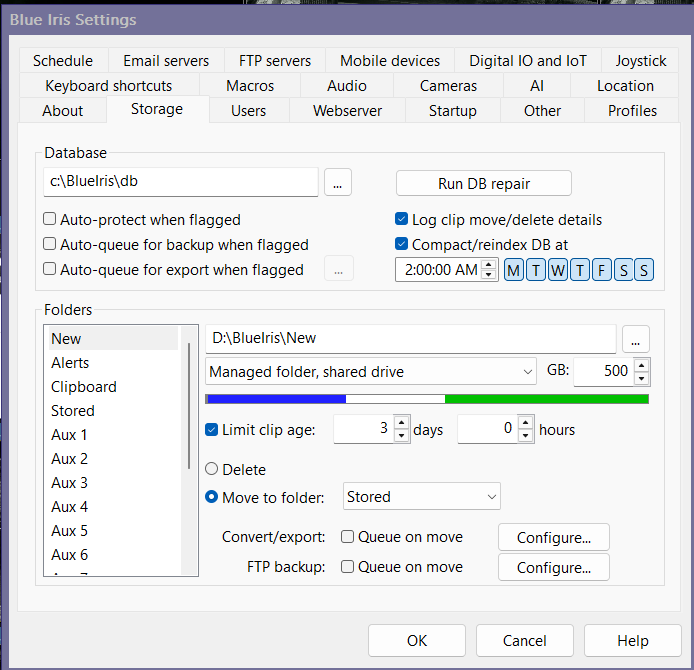Click Configure button for Convert/export
Image resolution: width=694 pixels, height=670 pixels.
554,537
